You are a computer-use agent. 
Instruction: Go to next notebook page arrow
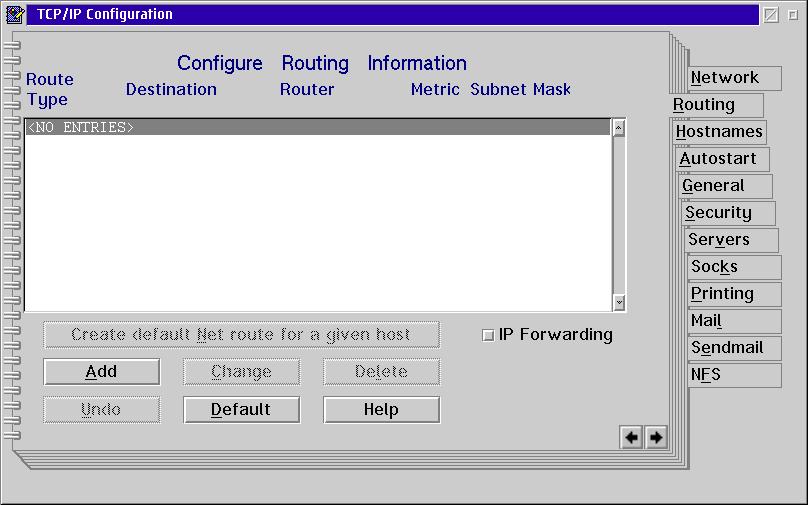point(656,437)
